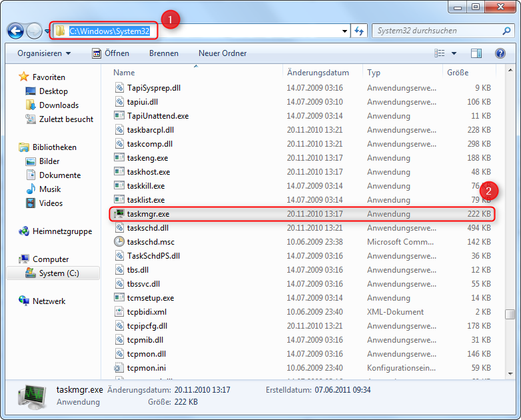Select the tcpbidi.xml document icon

click(x=119, y=311)
